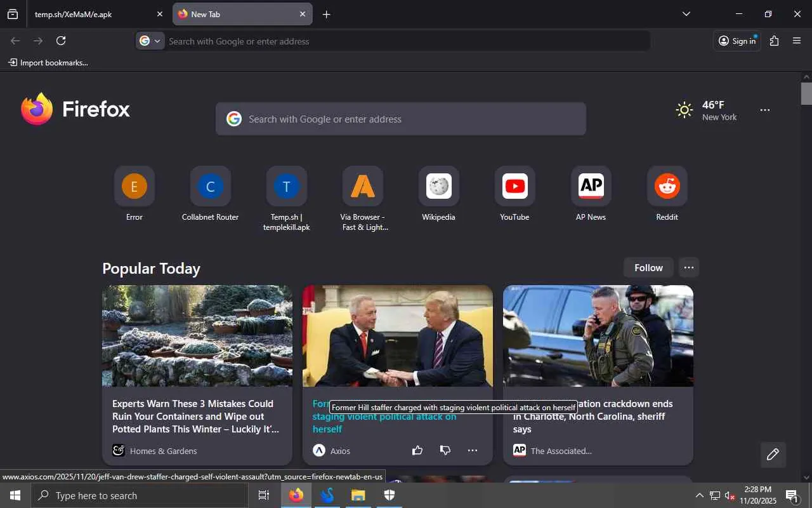Screen dimensions: 812x508
Task: Open the Reddit shortcut
Action: (x=667, y=194)
